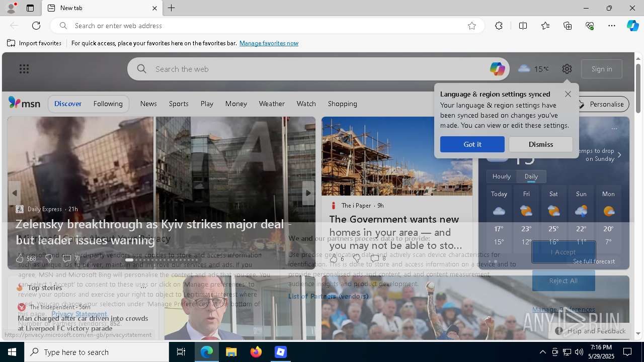Open the Shopping section
The height and width of the screenshot is (362, 644).
pyautogui.click(x=343, y=104)
